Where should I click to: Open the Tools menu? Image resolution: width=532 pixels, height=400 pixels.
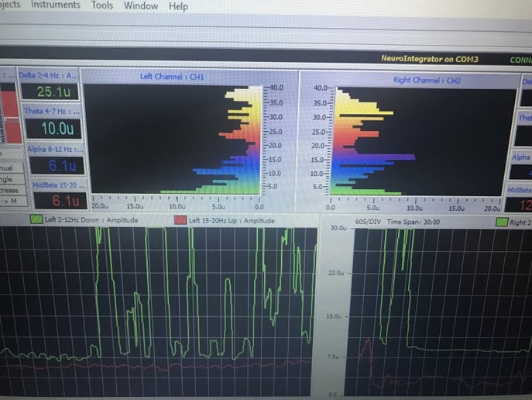point(102,5)
